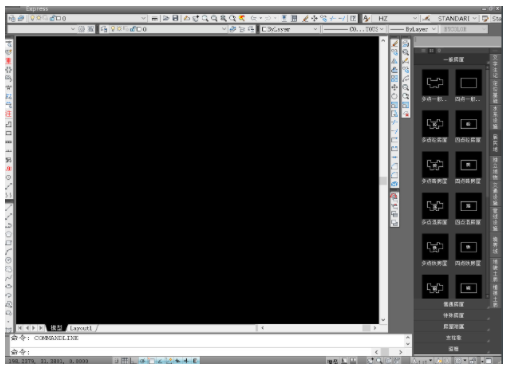Toggle ortho mode in the status bar
The width and height of the screenshot is (509, 372).
(133, 360)
